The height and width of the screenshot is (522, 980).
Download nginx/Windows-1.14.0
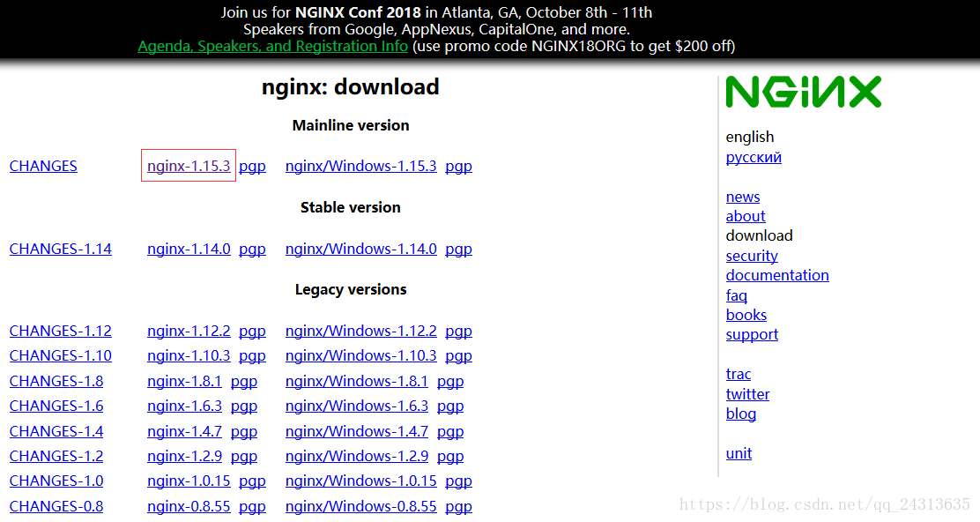(x=360, y=249)
